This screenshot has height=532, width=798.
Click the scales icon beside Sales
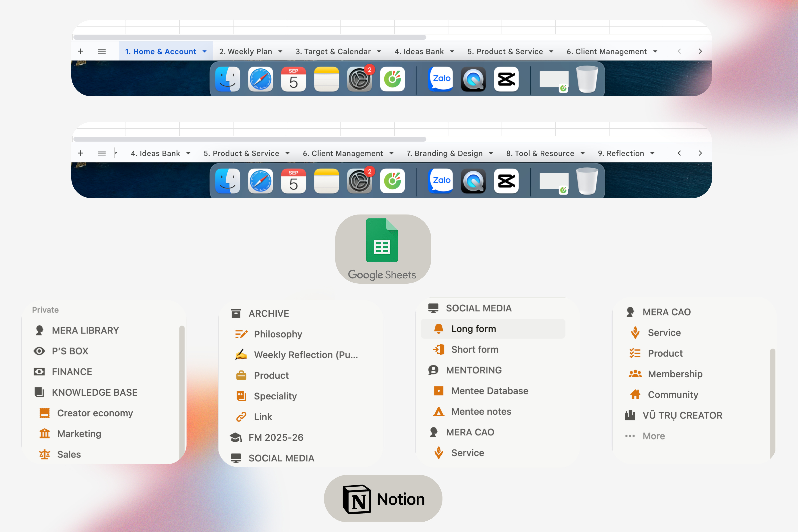(x=44, y=454)
